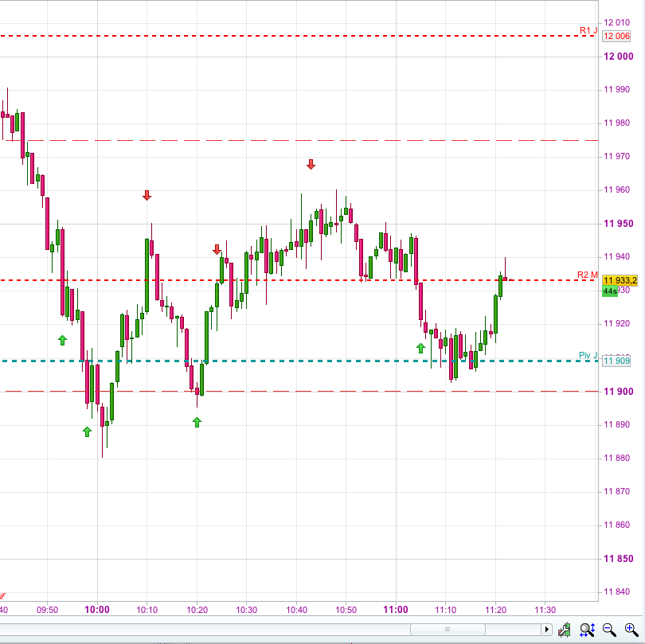Image resolution: width=645 pixels, height=644 pixels.
Task: Grab the horizontal scrollbar thumb
Action: (448, 629)
